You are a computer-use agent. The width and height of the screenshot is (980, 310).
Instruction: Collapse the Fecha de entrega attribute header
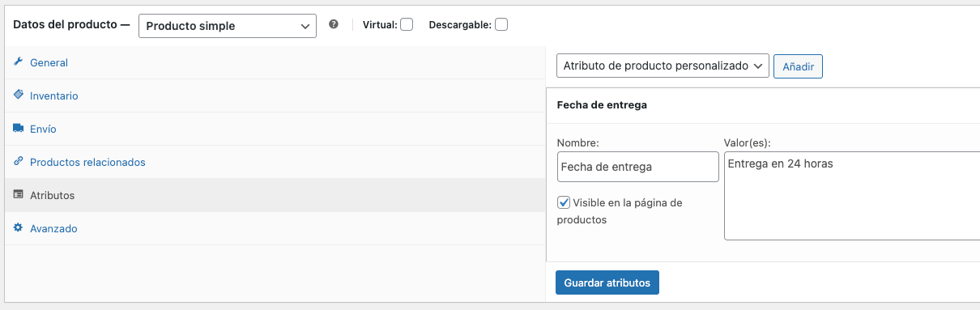(763, 104)
